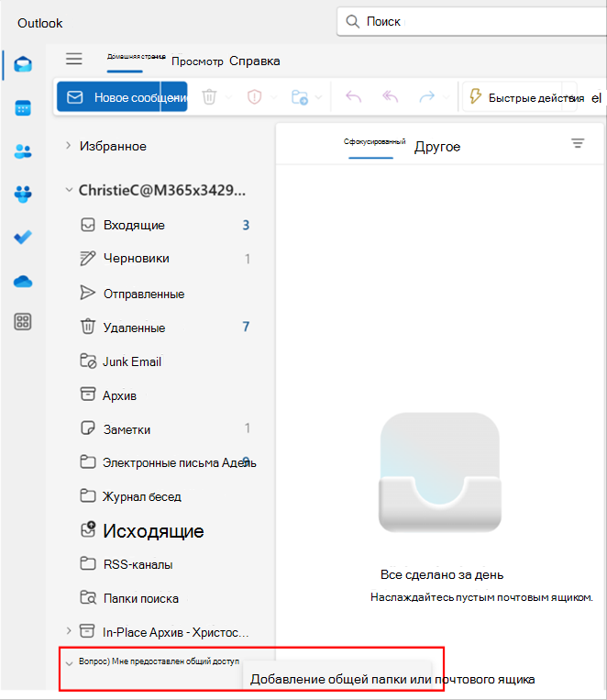Switch to the Домашняя страница tab

coord(136,57)
